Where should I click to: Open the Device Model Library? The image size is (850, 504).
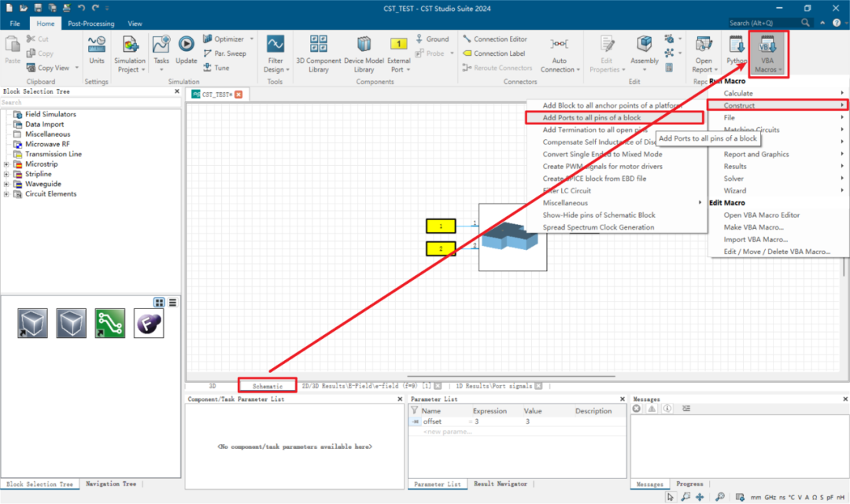point(364,53)
